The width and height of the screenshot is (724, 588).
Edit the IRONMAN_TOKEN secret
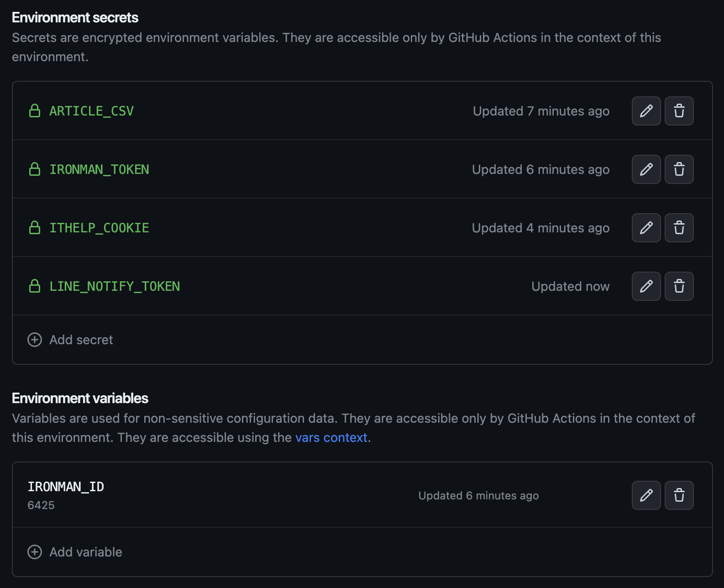[x=646, y=169]
